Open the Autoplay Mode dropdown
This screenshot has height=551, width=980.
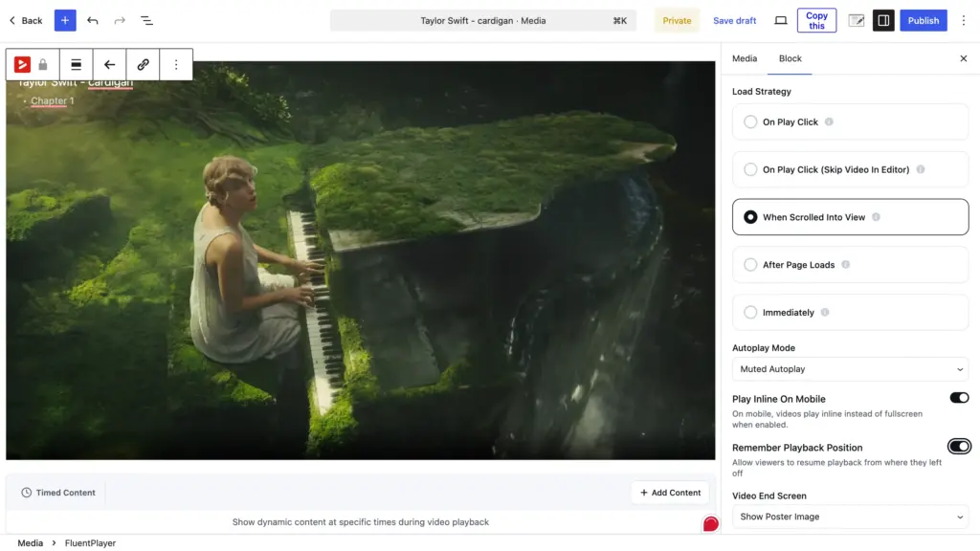click(x=850, y=369)
